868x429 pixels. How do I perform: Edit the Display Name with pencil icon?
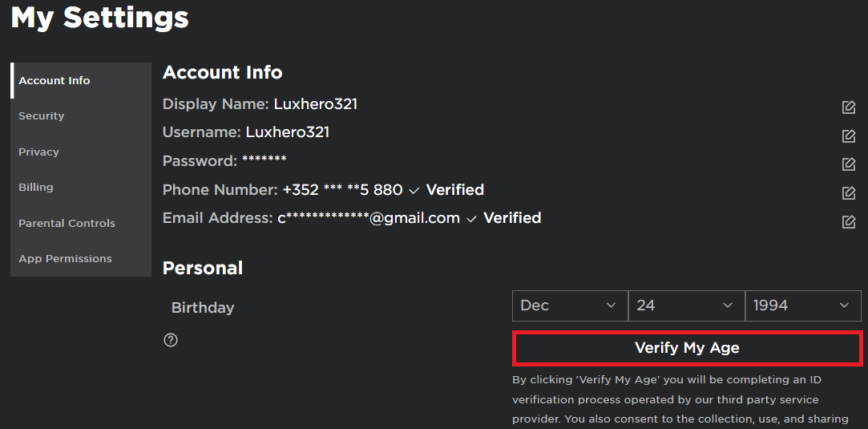849,107
